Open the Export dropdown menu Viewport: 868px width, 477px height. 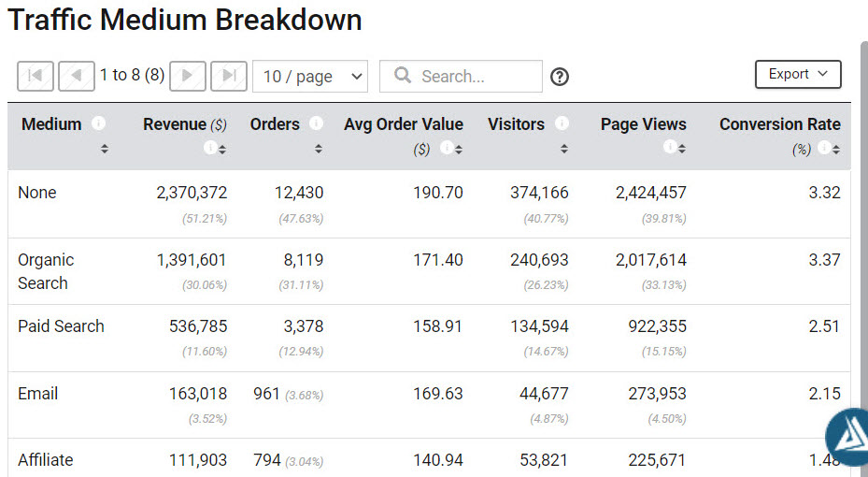pos(798,74)
